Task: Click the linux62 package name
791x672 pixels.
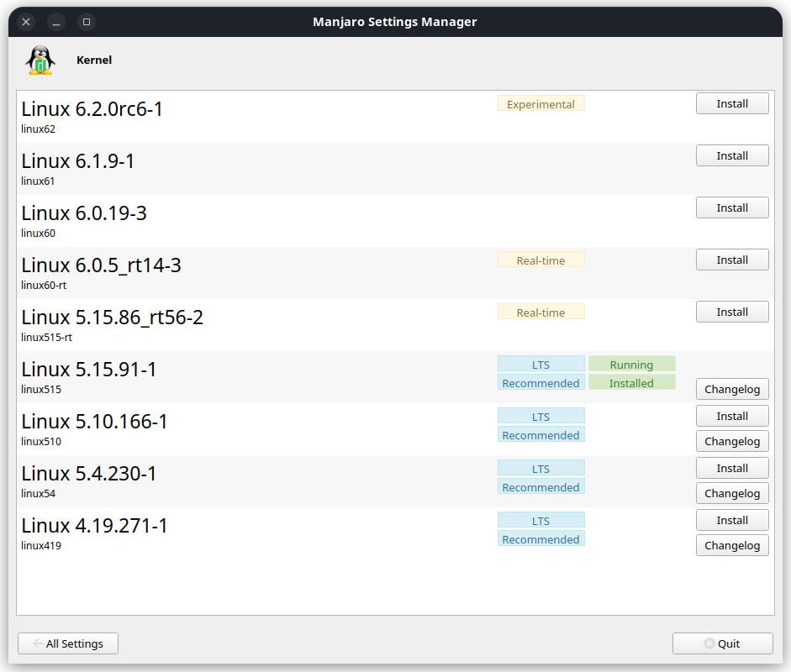Action: (x=39, y=129)
